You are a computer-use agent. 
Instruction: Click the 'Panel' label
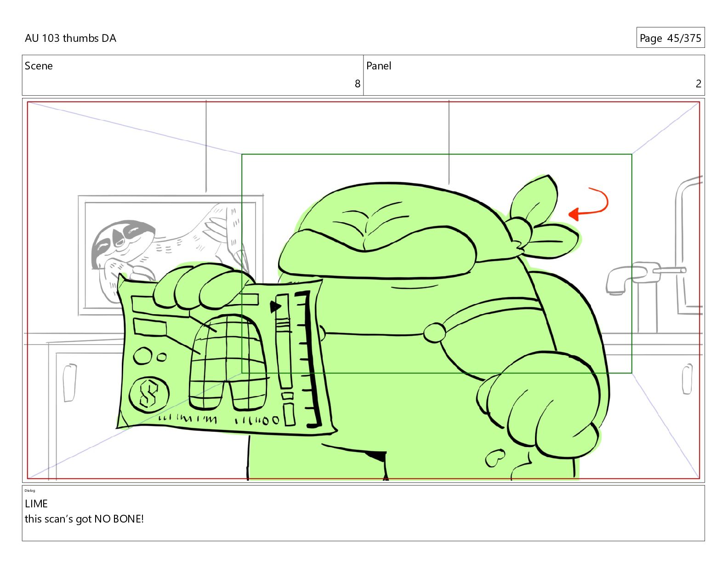379,66
